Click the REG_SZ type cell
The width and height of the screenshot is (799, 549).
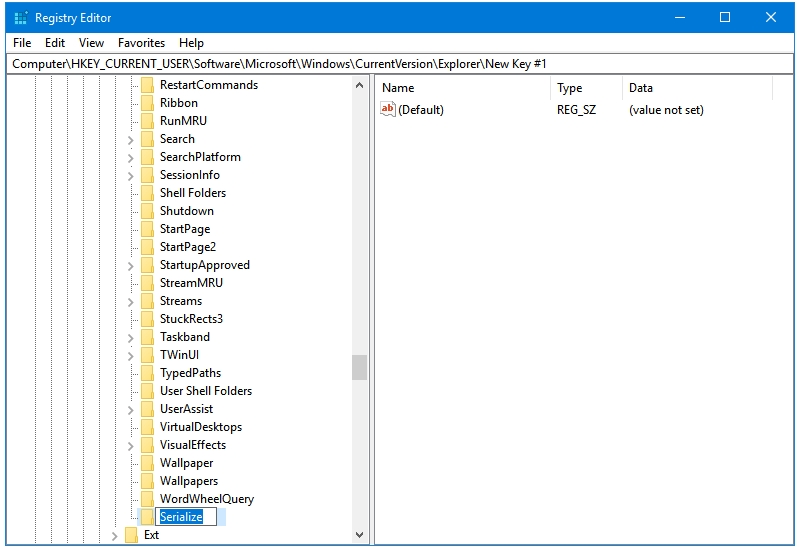point(576,110)
